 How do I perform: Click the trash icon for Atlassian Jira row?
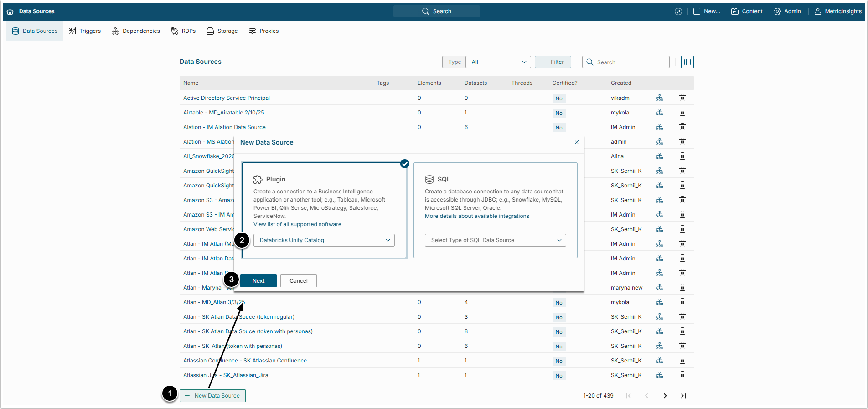click(x=682, y=375)
